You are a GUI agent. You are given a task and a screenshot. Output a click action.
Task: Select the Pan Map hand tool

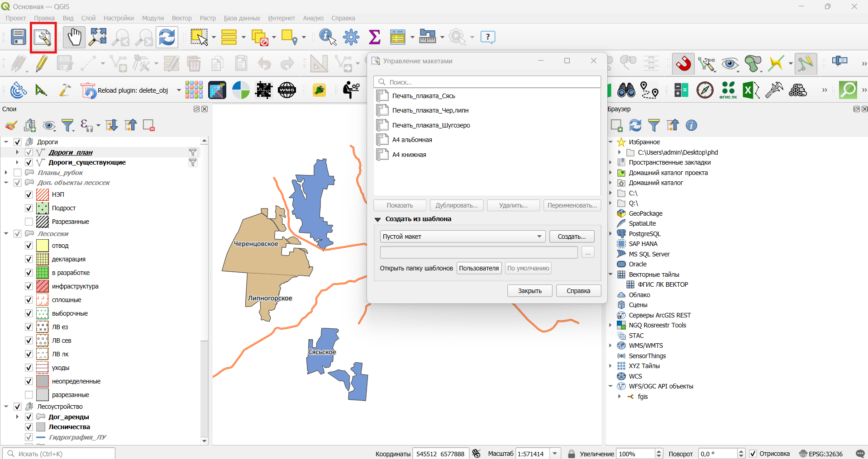[74, 37]
